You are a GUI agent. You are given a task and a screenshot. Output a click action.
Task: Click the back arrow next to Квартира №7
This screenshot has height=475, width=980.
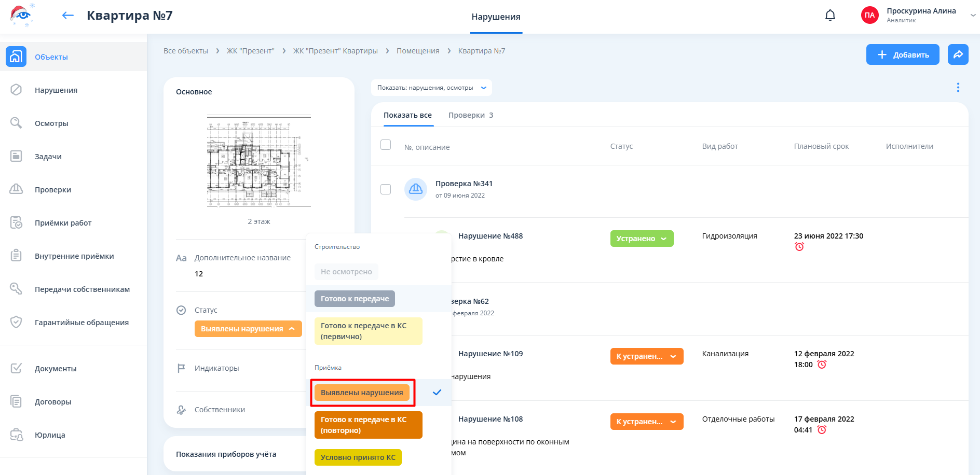coord(67,16)
